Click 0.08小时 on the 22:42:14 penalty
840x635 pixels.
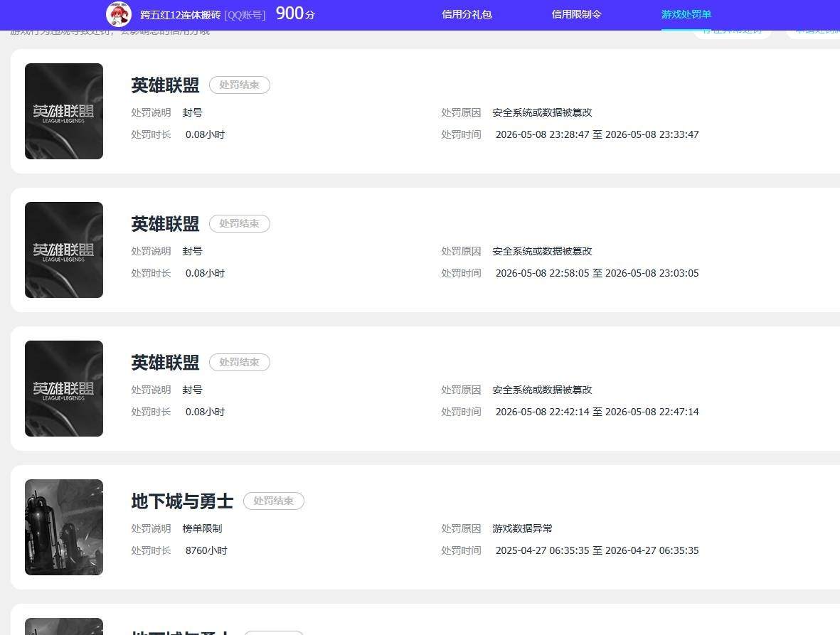coord(205,412)
